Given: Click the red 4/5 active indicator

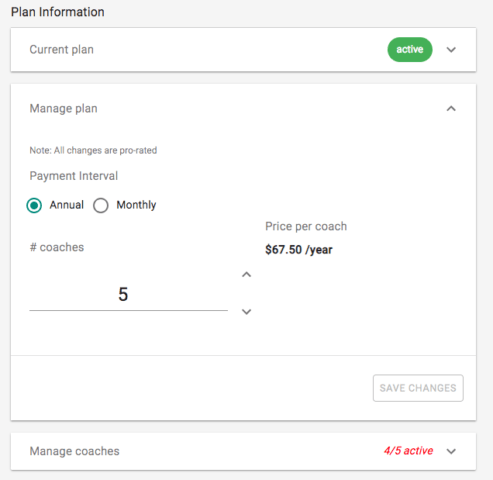Looking at the screenshot, I should click(x=408, y=451).
